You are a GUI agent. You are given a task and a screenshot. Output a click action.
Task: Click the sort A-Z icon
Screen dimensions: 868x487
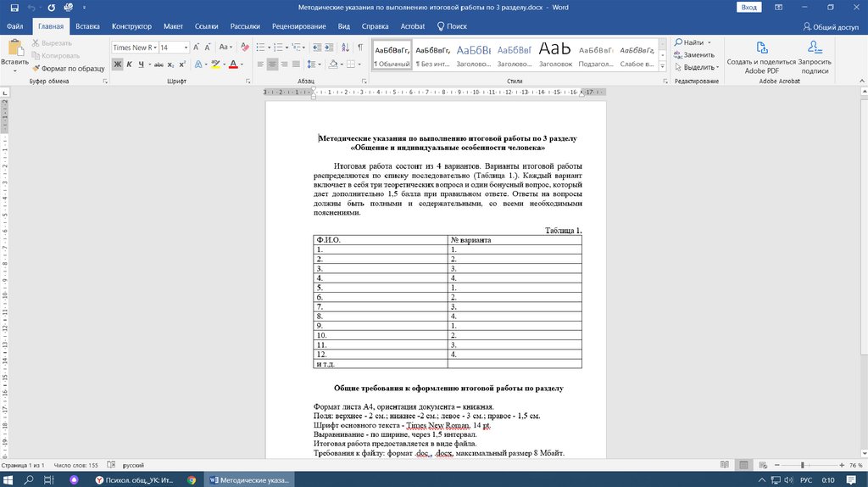[x=346, y=48]
